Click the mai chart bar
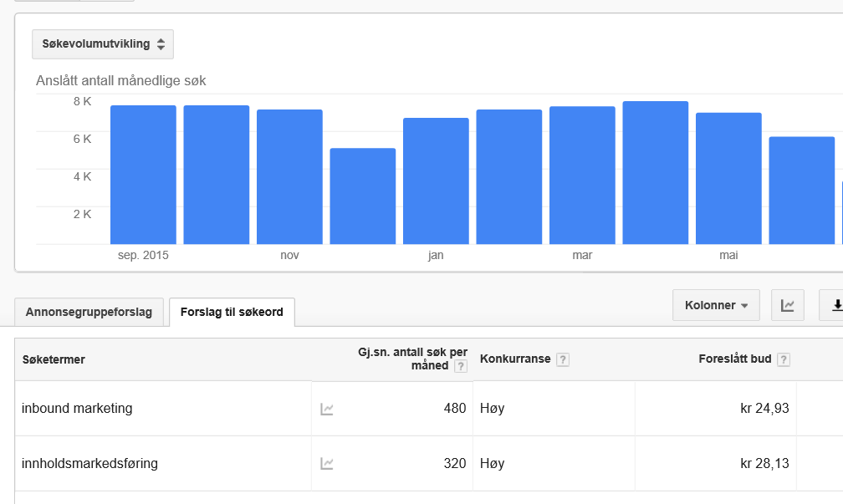Screen dimensions: 843x504 tap(728, 178)
